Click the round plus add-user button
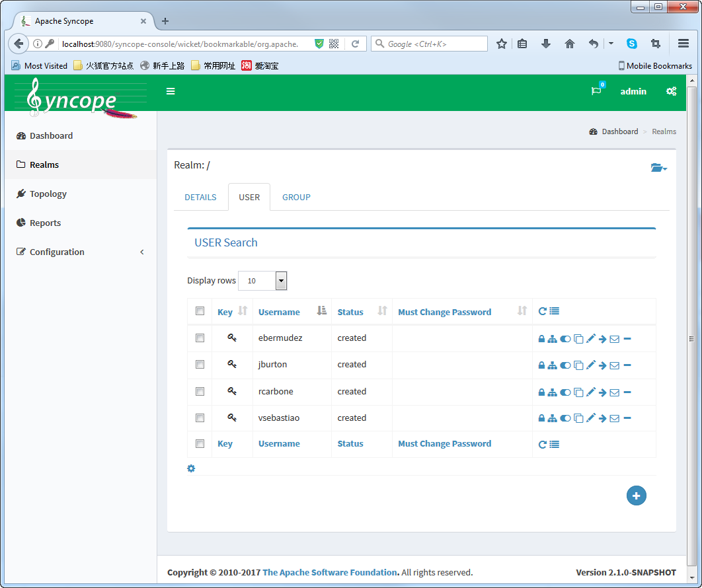702x588 pixels. tap(636, 496)
